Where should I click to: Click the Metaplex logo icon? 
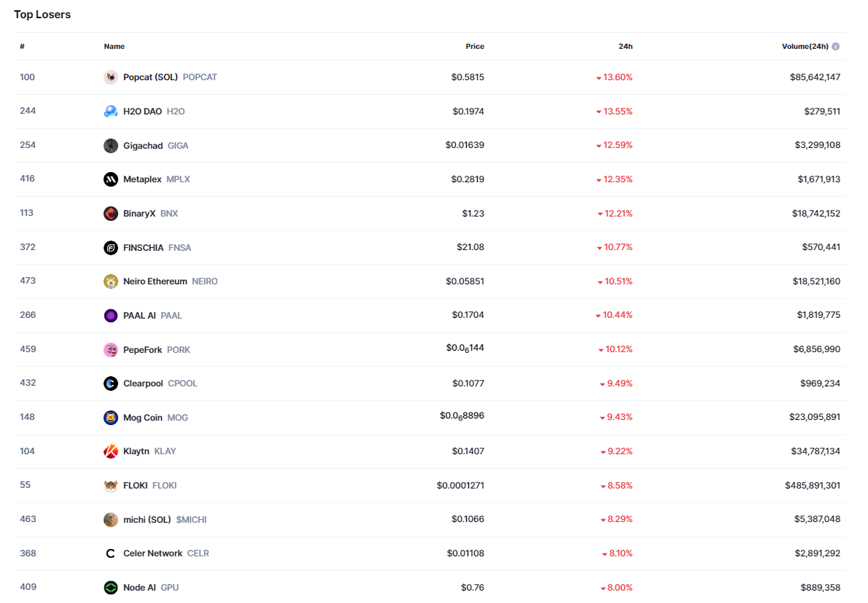click(111, 179)
